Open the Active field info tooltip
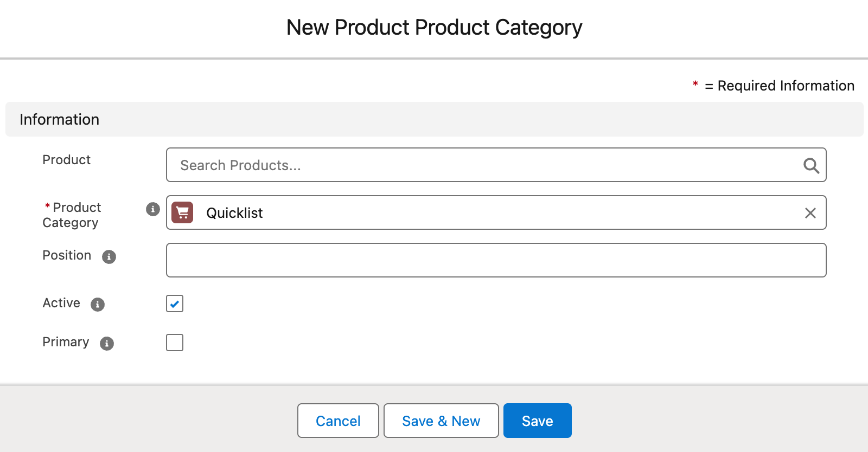The width and height of the screenshot is (868, 452). click(98, 305)
